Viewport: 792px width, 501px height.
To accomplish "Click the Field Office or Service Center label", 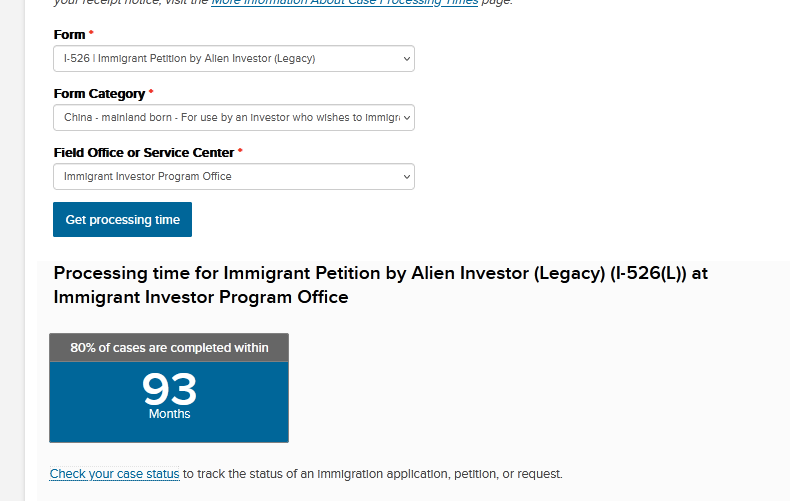I will (143, 153).
